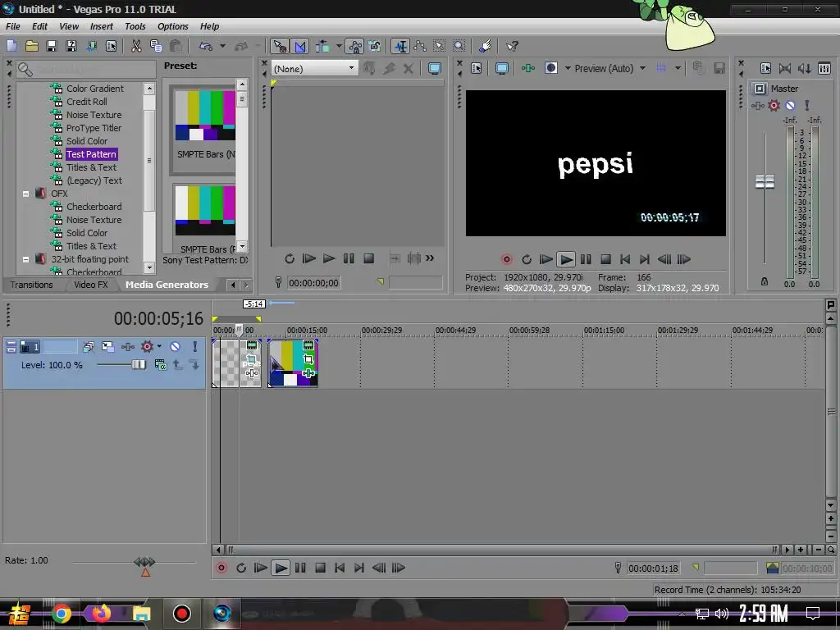Open the Auto Ripple mode dropdown arrow
Screen dimensions: 840x630
(x=339, y=46)
